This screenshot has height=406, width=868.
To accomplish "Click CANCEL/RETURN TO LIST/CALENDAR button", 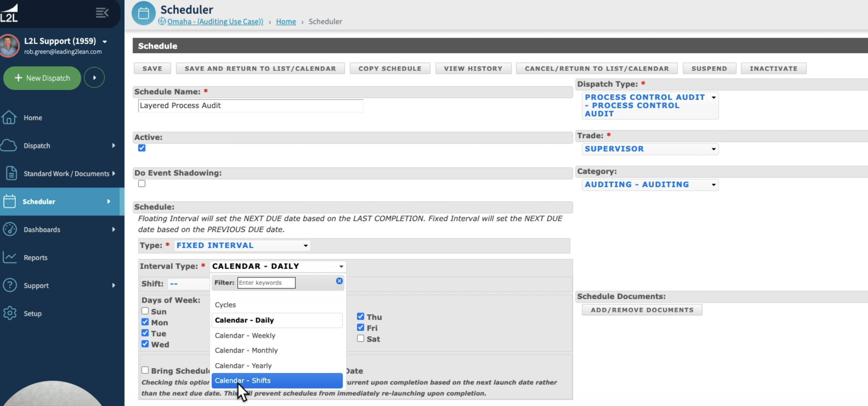I will pyautogui.click(x=597, y=68).
